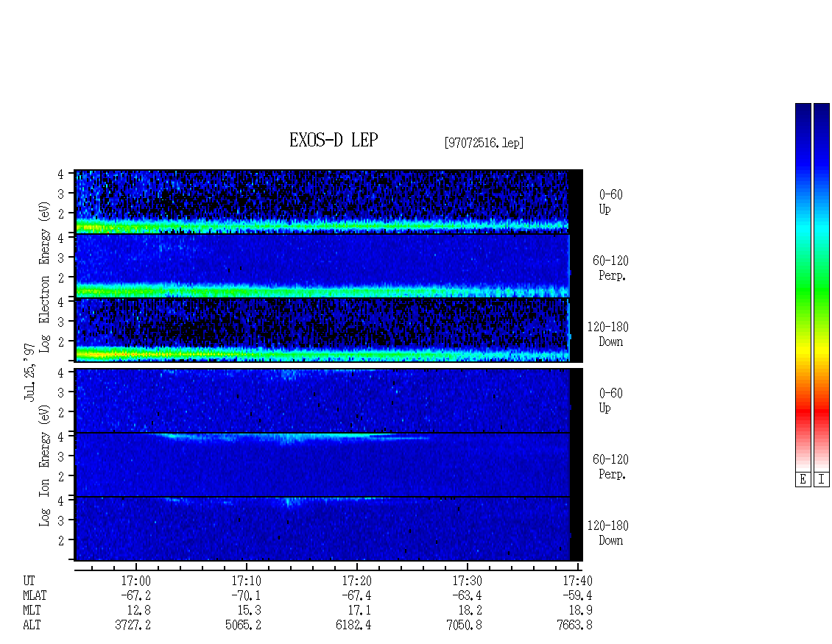This screenshot has height=644, width=832.
Task: Click the 17:10 UT tick label
Action: pyautogui.click(x=246, y=581)
